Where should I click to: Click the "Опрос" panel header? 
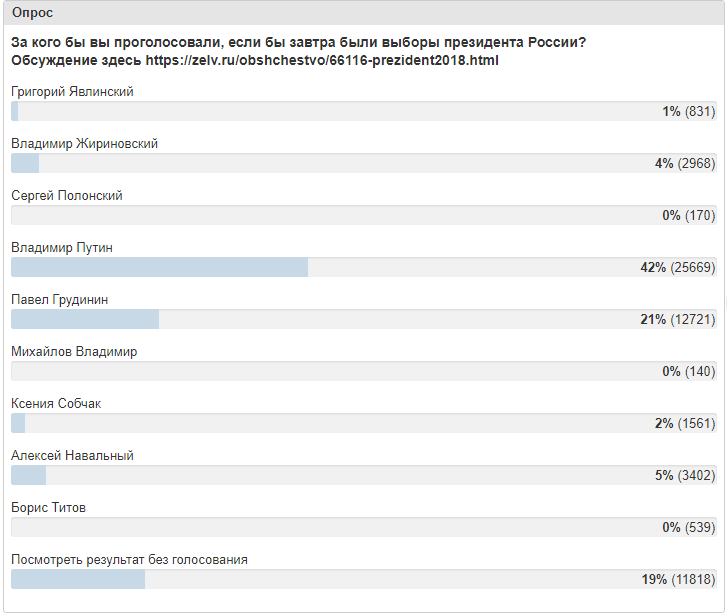coord(33,13)
